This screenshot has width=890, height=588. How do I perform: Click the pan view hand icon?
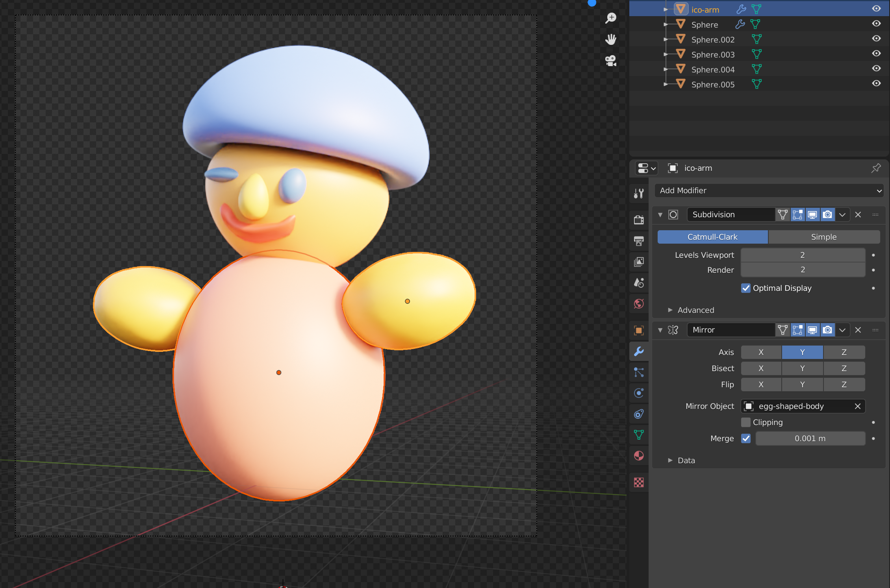611,39
